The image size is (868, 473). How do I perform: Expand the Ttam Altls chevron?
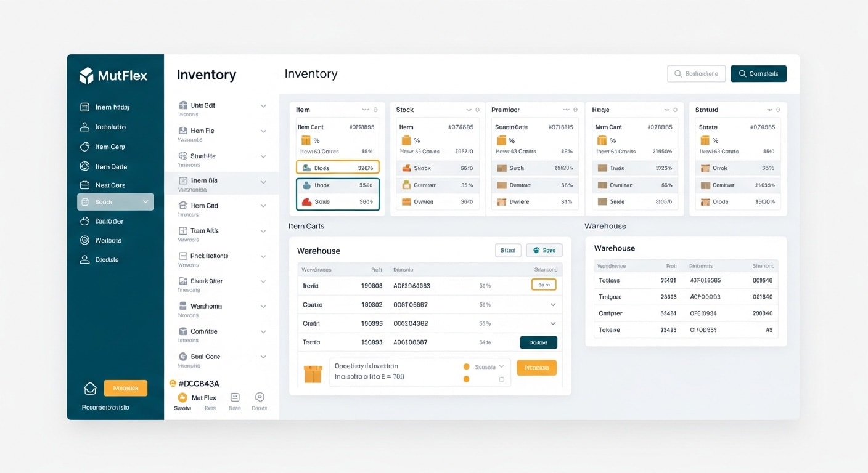point(263,232)
